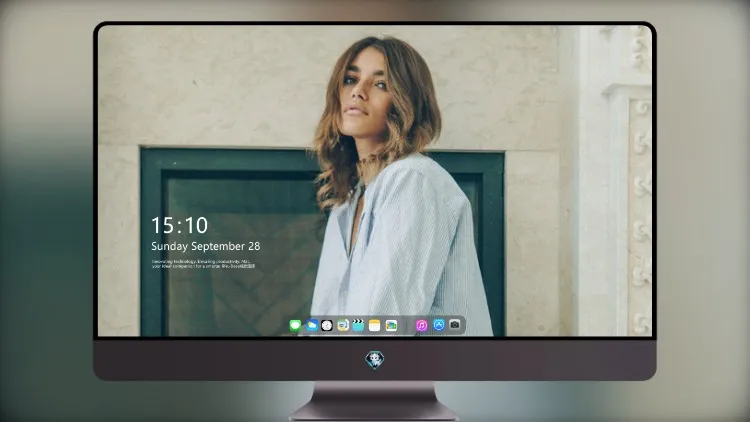Viewport: 750px width, 422px height.
Task: Click the Sunday September 28 date text
Action: coord(206,246)
